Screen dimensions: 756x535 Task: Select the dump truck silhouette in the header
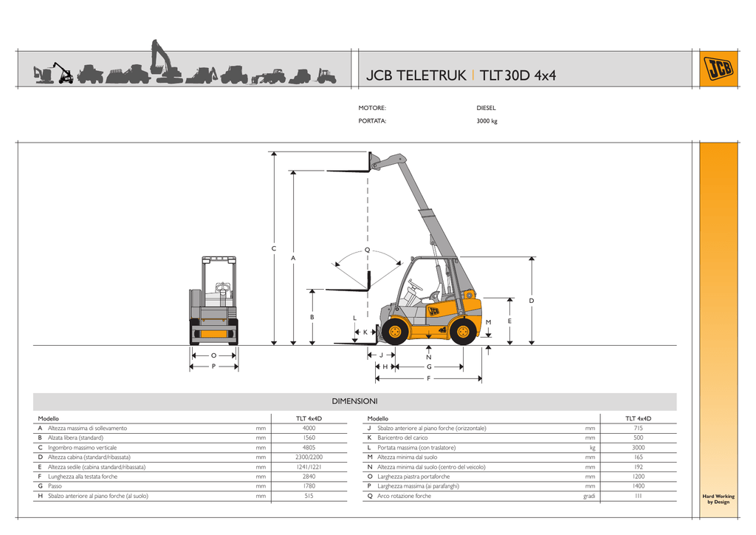point(90,75)
